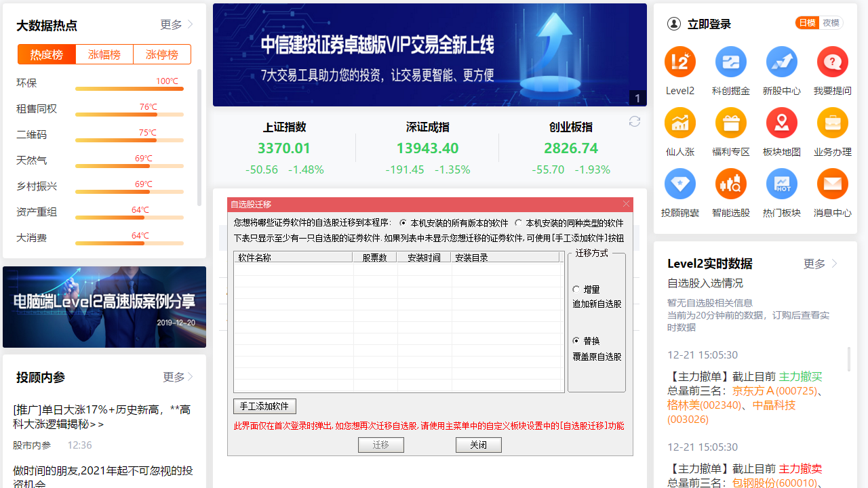Image resolution: width=868 pixels, height=488 pixels.
Task: Open the 消息中心 mail icon
Action: tap(833, 184)
